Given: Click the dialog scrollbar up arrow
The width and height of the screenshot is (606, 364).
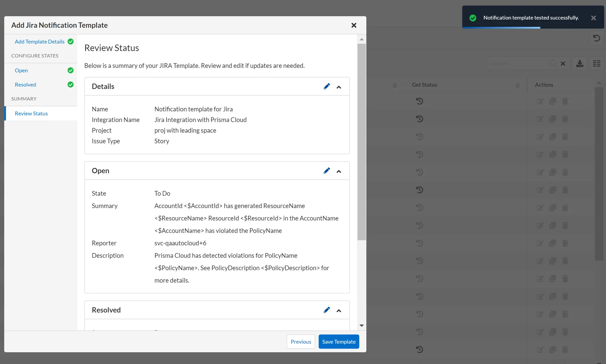Looking at the screenshot, I should click(x=361, y=39).
